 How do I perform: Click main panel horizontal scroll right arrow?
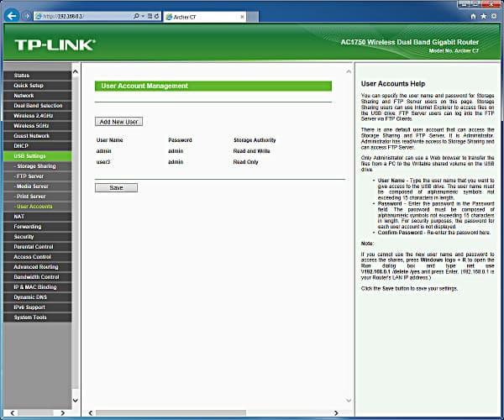[336, 413]
